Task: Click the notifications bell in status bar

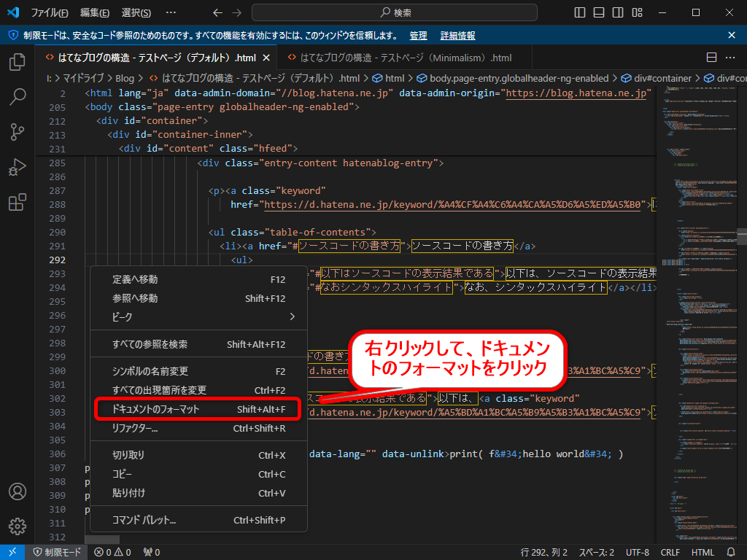Action: pyautogui.click(x=731, y=553)
